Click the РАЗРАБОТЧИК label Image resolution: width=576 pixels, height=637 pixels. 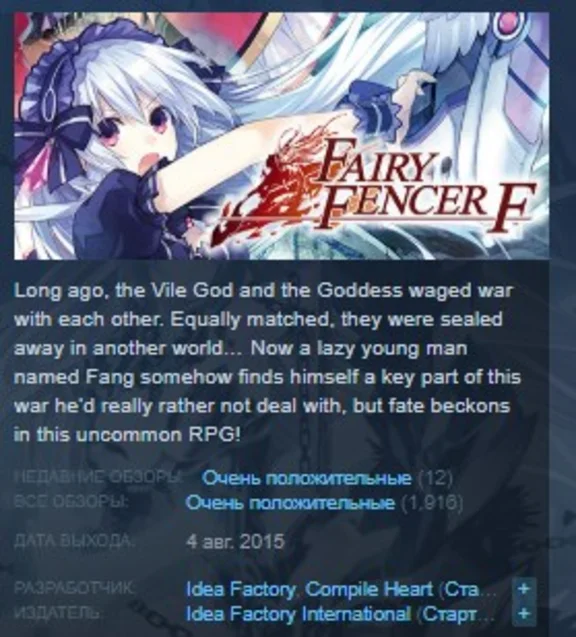74,587
